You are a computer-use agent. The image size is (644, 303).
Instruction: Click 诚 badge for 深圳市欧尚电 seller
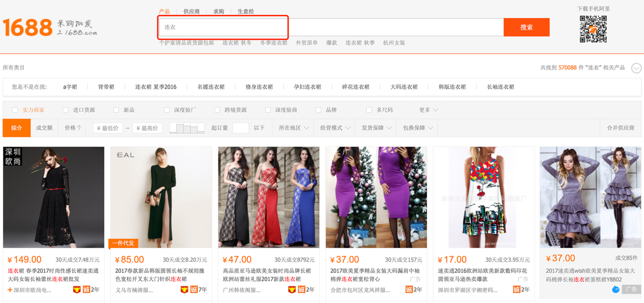point(86,290)
